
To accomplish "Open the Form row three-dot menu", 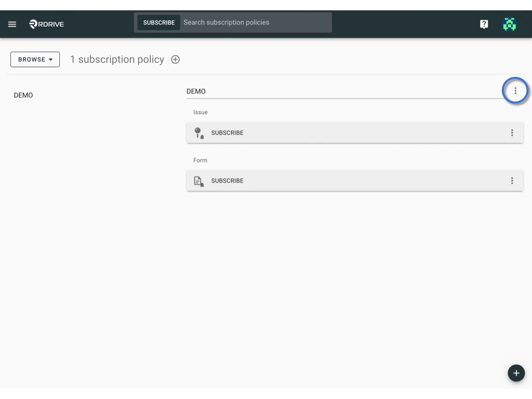I will click(x=512, y=180).
